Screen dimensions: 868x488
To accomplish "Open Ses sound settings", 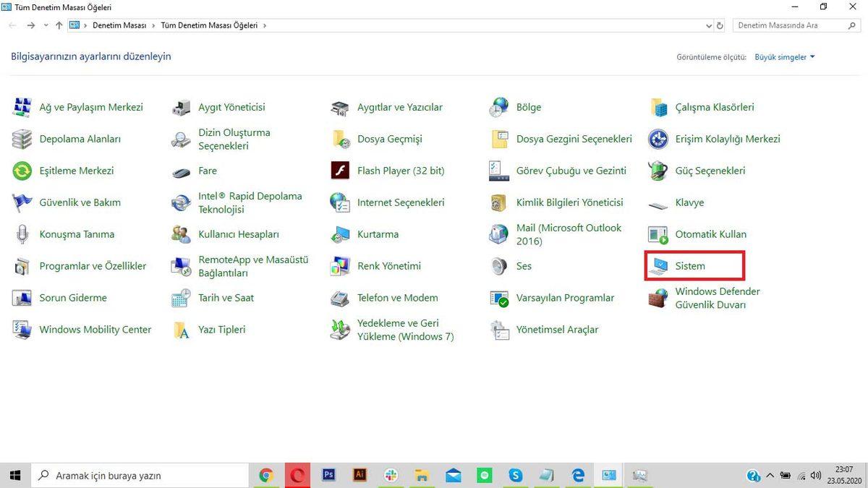I will (522, 266).
